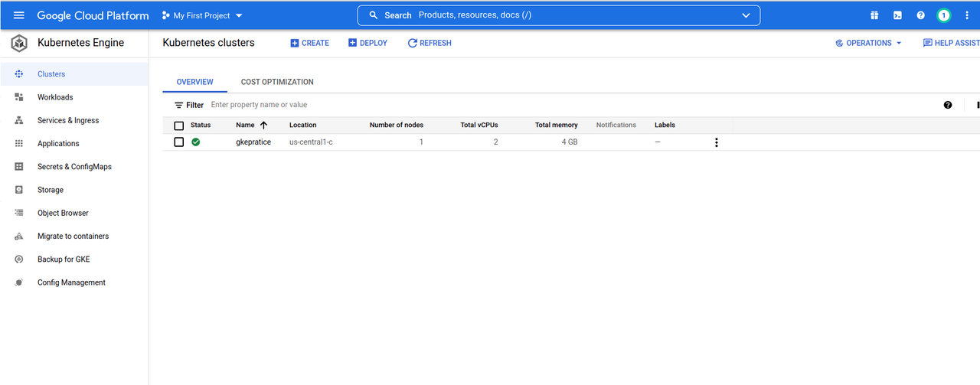Screen dimensions: 980x385
Task: Click the us-central1-c location cell
Action: click(311, 142)
